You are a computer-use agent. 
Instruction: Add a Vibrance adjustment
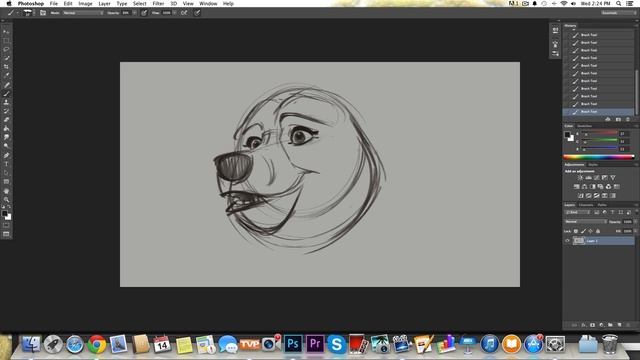613,178
